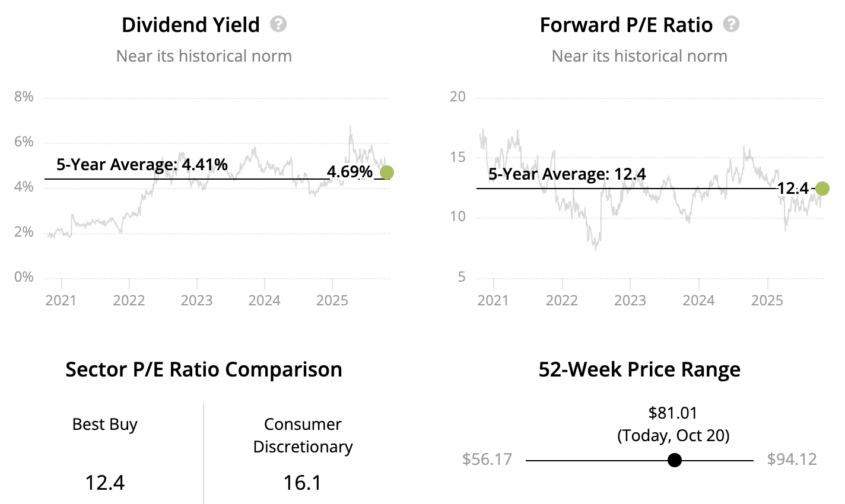Screen dimensions: 845x504
Task: Click the Consumer Discretionary sector label
Action: click(303, 435)
